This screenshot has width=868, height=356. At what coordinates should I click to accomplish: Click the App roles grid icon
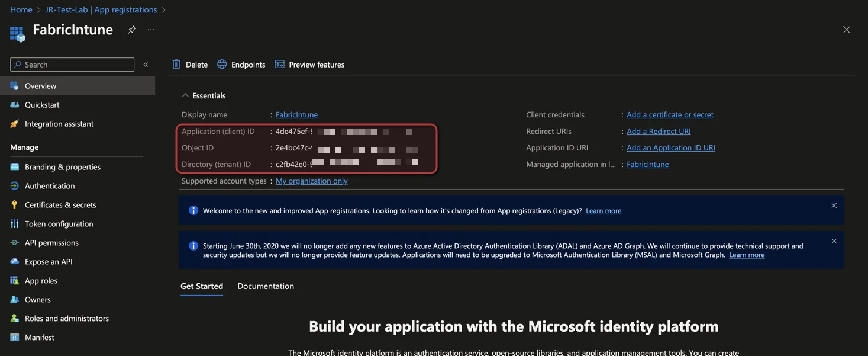tap(14, 281)
